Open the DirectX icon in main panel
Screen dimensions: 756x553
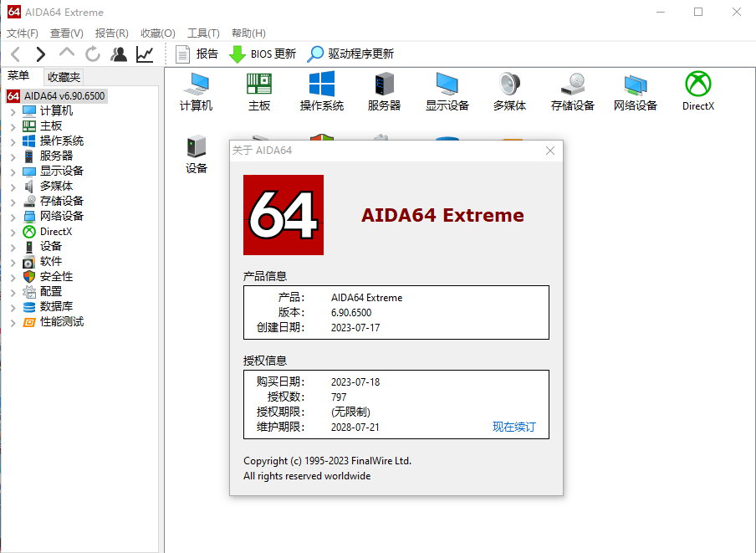698,92
